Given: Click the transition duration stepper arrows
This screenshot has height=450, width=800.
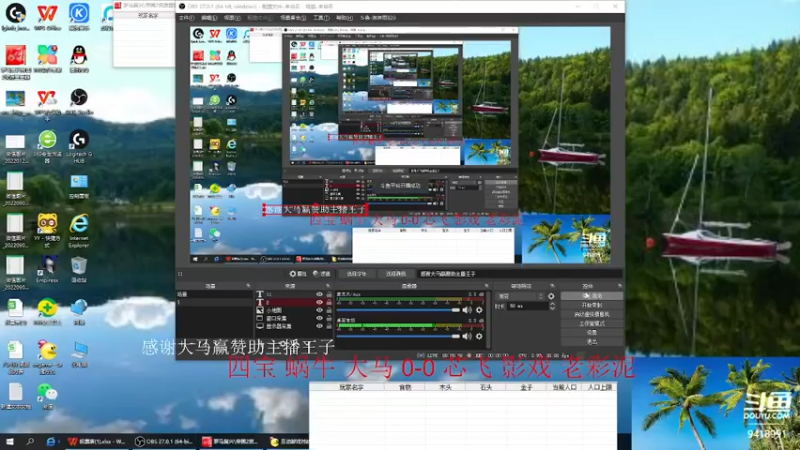Looking at the screenshot, I should (552, 306).
